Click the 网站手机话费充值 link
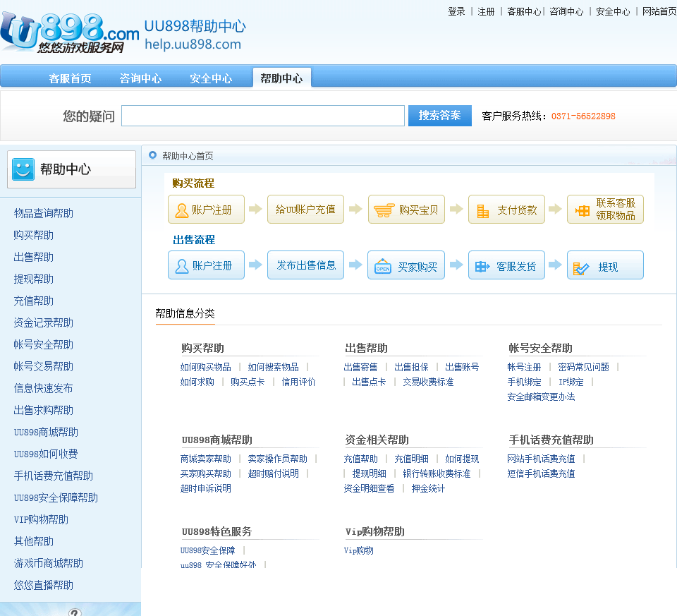This screenshot has height=616, width=677. (541, 459)
